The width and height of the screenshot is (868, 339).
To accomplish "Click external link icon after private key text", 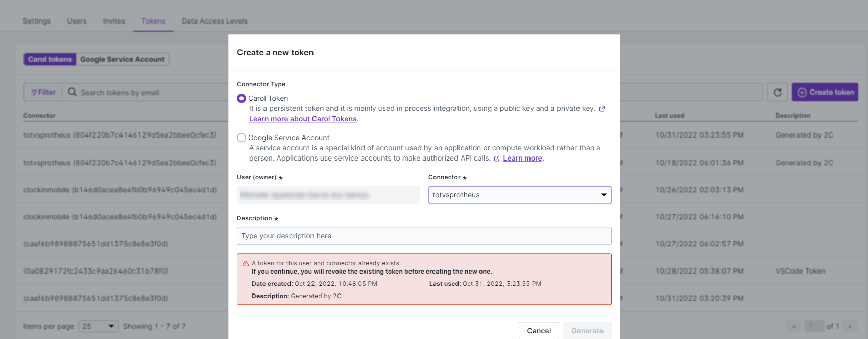I will pos(602,109).
